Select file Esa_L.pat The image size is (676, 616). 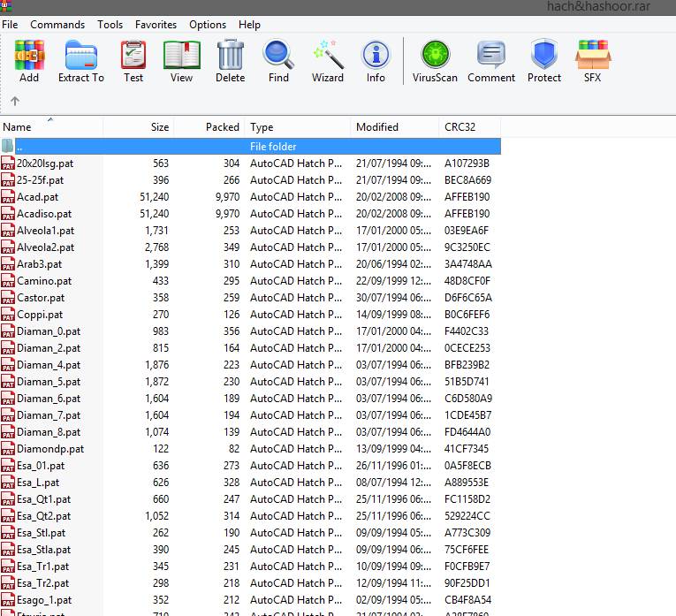coord(38,483)
